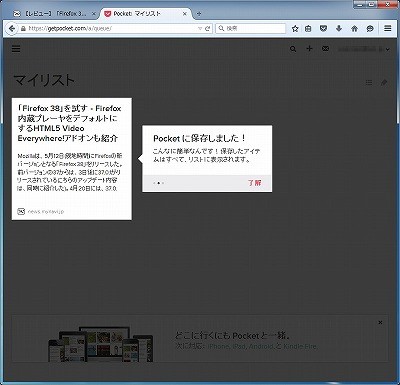Viewport: 400px width, 385px height.
Task: Add a new item with plus icon
Action: click(309, 49)
